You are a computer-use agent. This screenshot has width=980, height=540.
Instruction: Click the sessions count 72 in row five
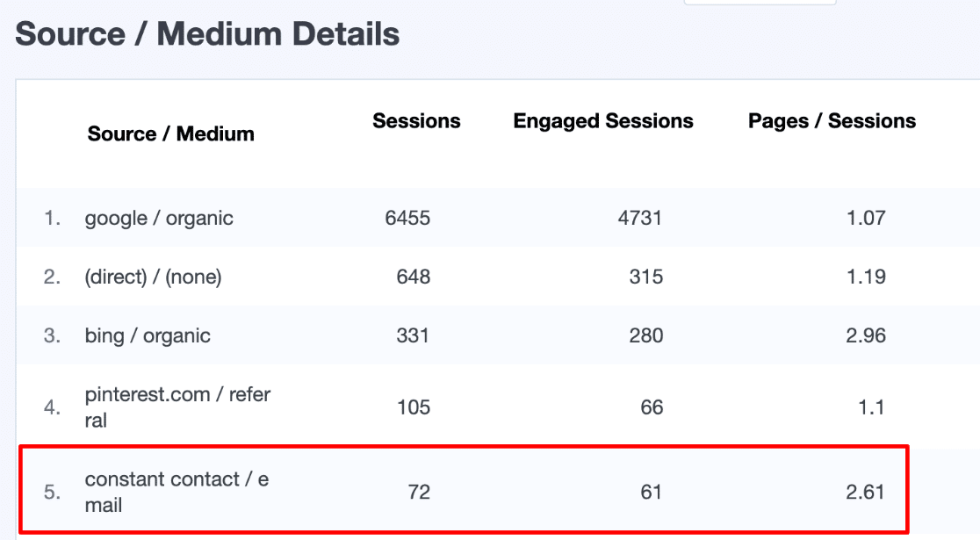418,492
